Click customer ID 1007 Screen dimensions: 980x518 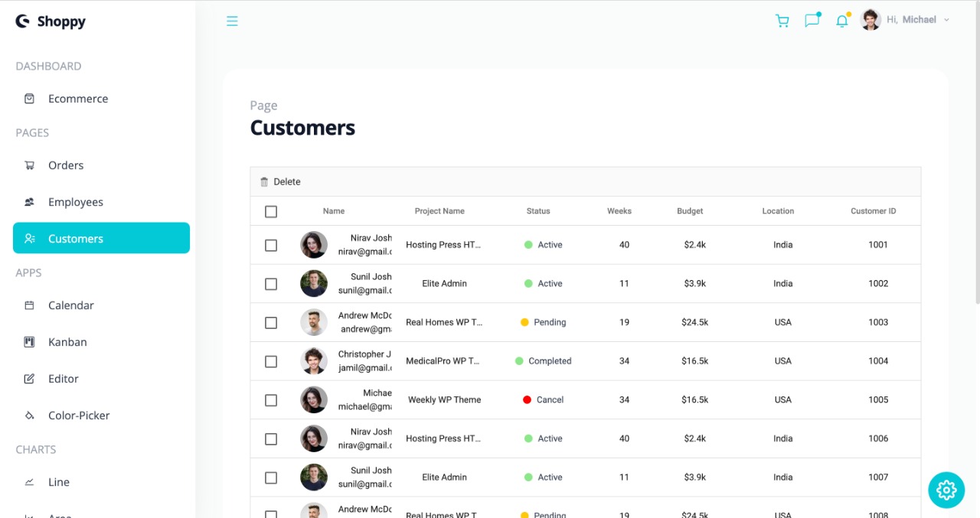coord(878,477)
